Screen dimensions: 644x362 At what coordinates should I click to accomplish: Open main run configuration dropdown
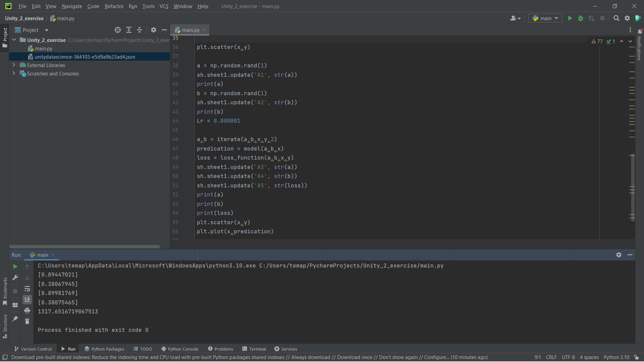pyautogui.click(x=545, y=18)
